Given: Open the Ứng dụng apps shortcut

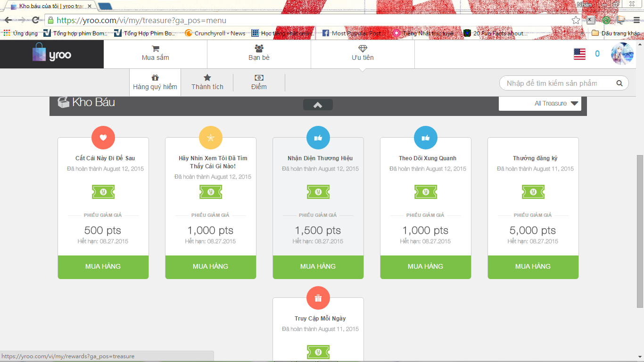Looking at the screenshot, I should tap(20, 33).
